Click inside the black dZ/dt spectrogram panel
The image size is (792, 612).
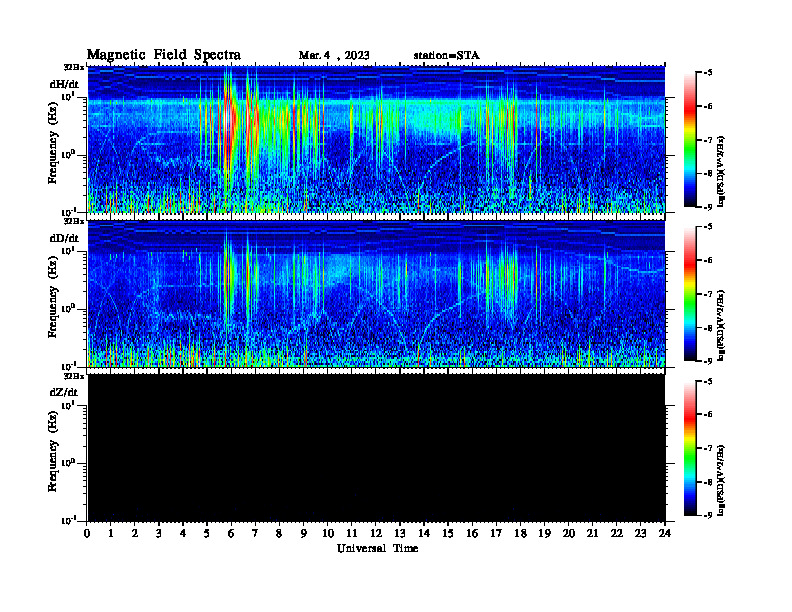pyautogui.click(x=376, y=447)
